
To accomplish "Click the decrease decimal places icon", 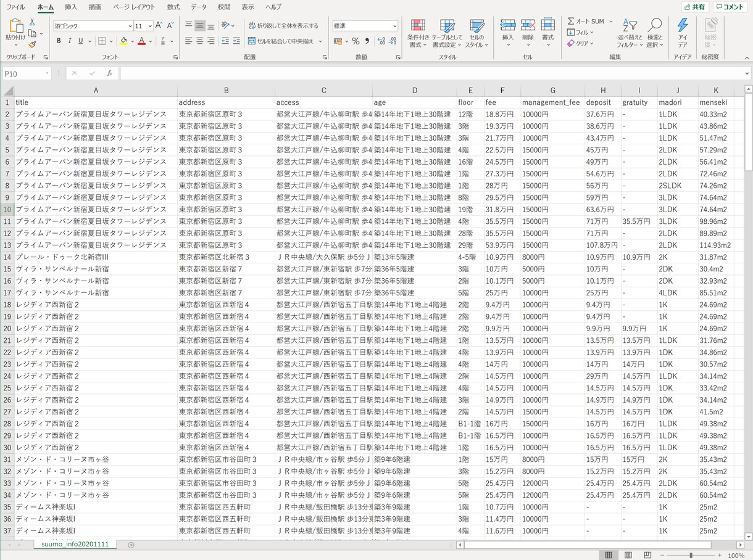I will [393, 41].
